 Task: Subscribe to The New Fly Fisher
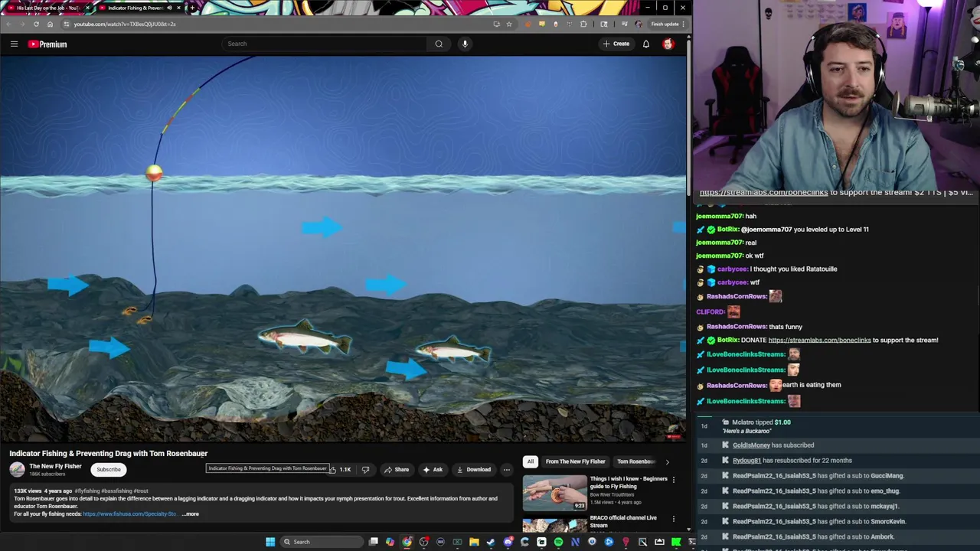click(x=109, y=469)
